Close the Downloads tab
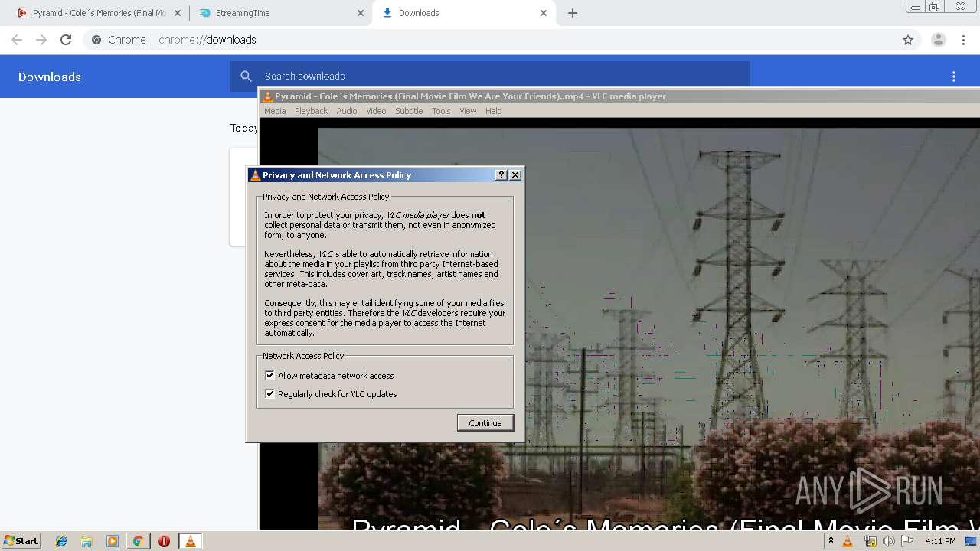 (x=544, y=13)
